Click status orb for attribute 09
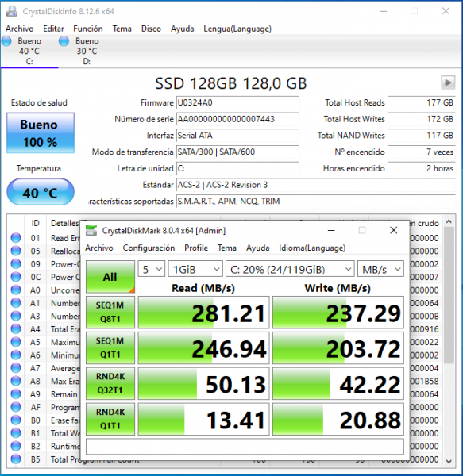463x476 pixels. point(16,264)
